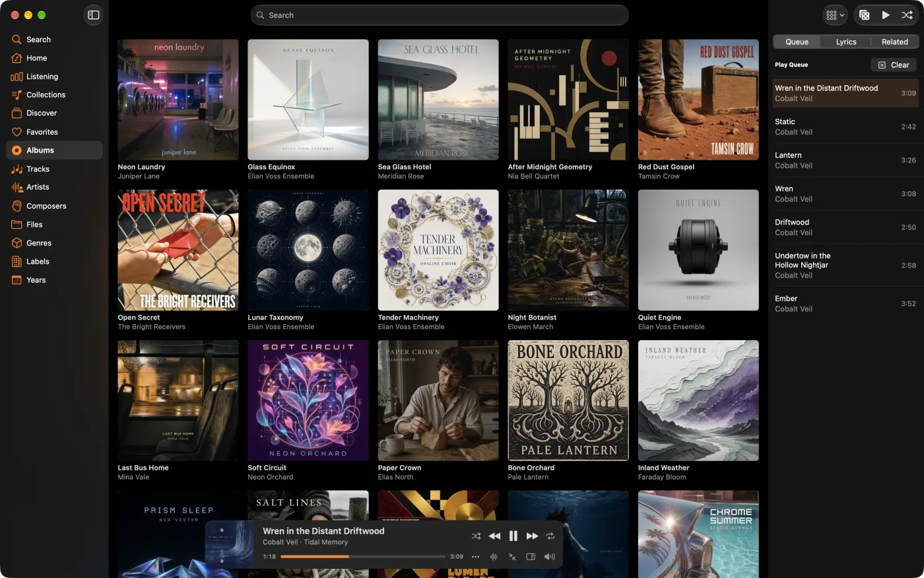This screenshot has height=578, width=924.
Task: Collapse player with the inward arrows icon
Action: point(512,557)
